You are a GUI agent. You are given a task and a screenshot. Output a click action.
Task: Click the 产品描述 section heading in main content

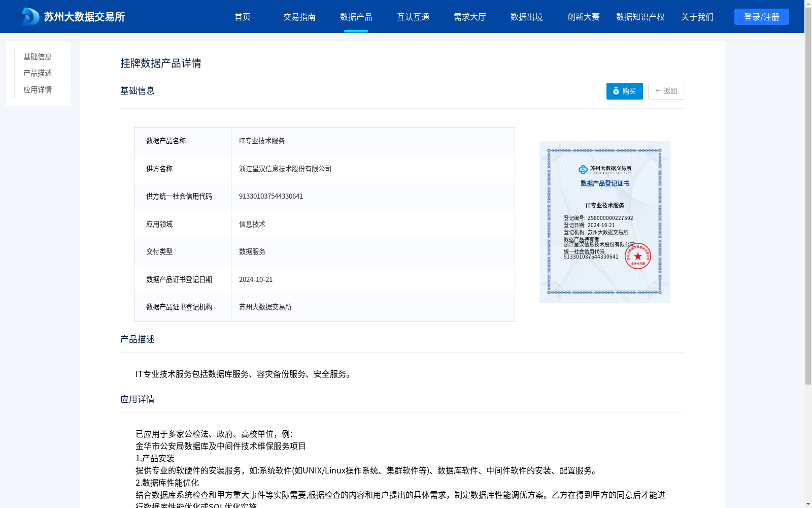138,339
